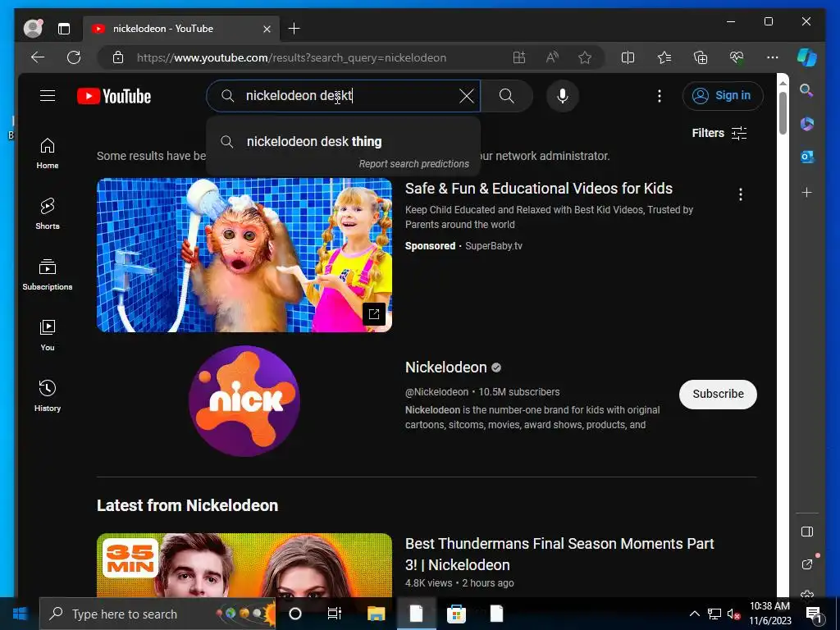Open Microsoft Store on taskbar
The width and height of the screenshot is (840, 630).
pos(456,614)
